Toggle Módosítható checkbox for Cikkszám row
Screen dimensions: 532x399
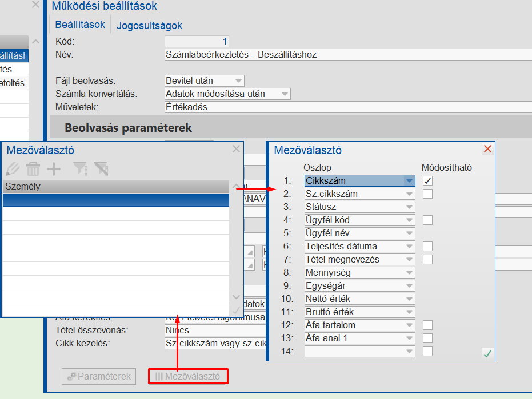[427, 181]
